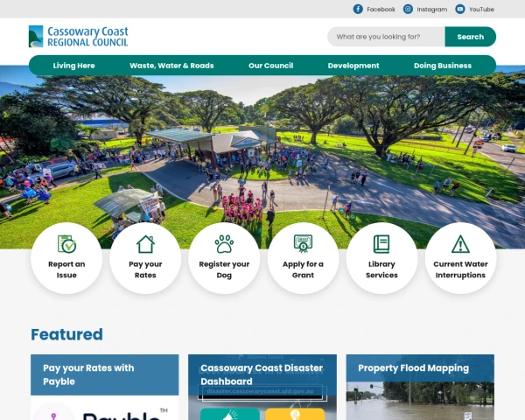Open the Doing Business menu
The image size is (525, 420).
click(x=443, y=66)
